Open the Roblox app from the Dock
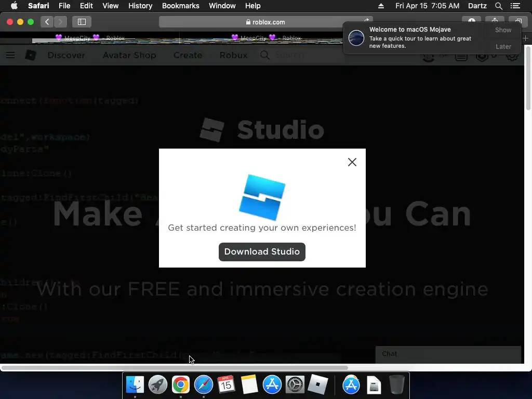The height and width of the screenshot is (399, 532). pos(317,385)
